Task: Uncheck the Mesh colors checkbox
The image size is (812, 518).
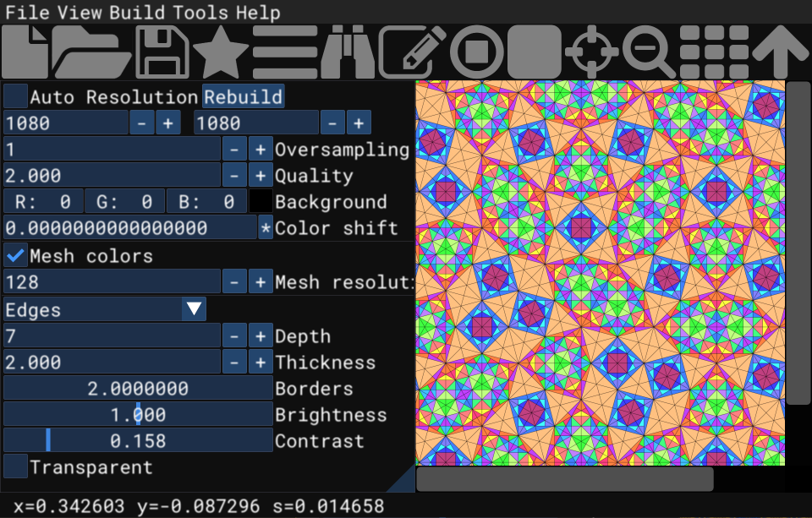Action: click(x=16, y=255)
